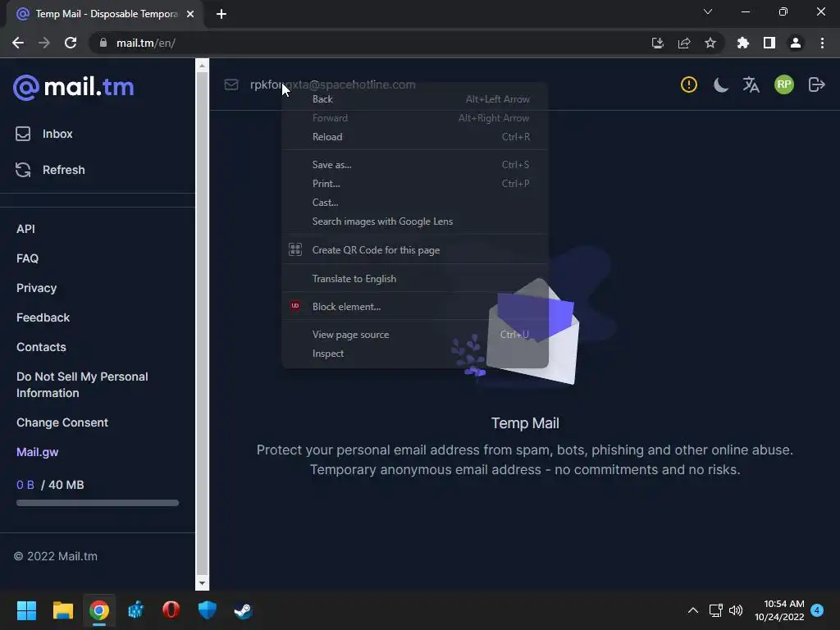Select Back in context menu
The height and width of the screenshot is (630, 840).
click(415, 99)
